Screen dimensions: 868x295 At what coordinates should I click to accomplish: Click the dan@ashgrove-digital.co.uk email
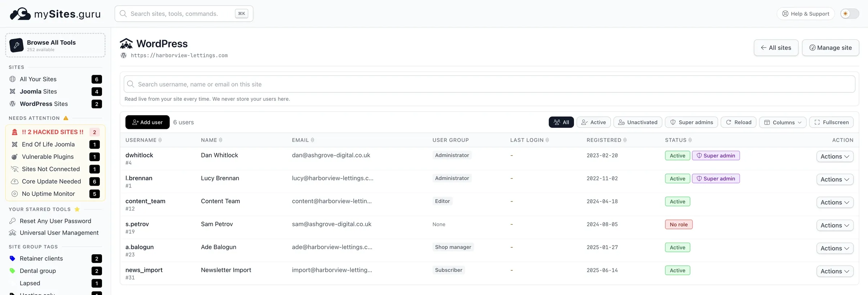(x=331, y=155)
